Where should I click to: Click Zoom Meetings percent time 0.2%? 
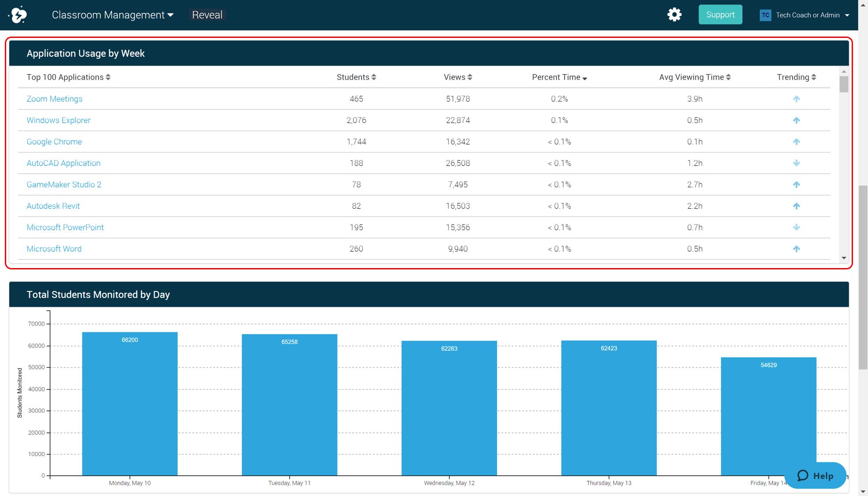click(x=560, y=99)
